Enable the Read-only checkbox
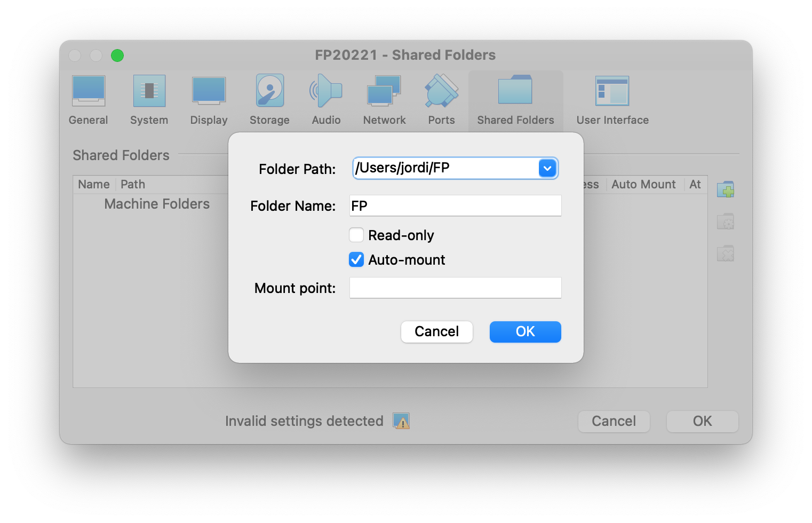 point(356,235)
